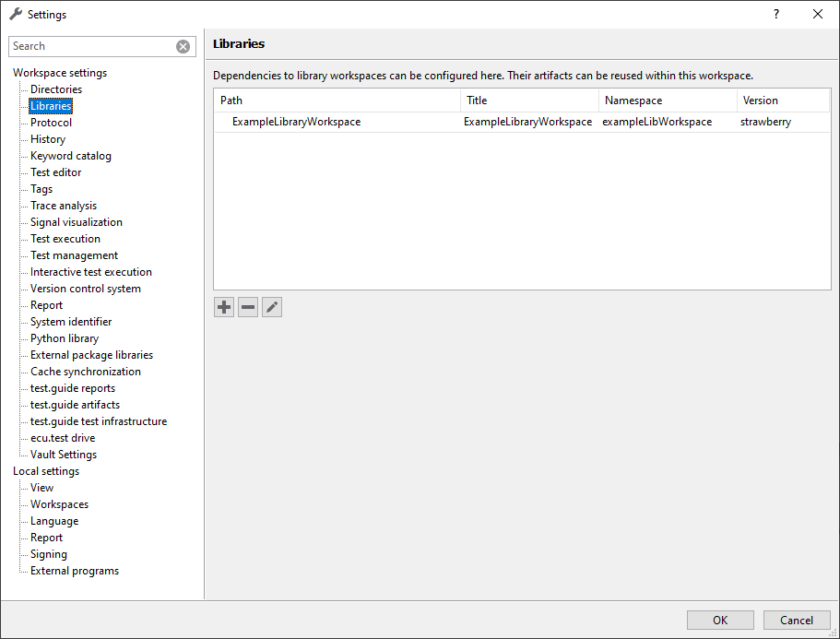Discard changes with the Cancel button
The image size is (840, 639).
coord(797,621)
